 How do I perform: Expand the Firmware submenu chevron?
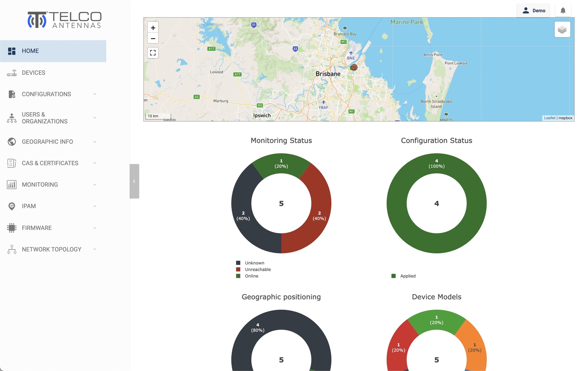click(x=94, y=228)
